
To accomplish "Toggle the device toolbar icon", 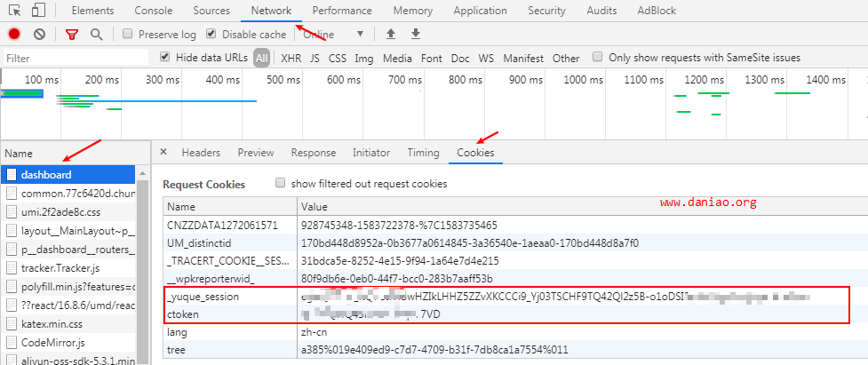I will [x=39, y=11].
